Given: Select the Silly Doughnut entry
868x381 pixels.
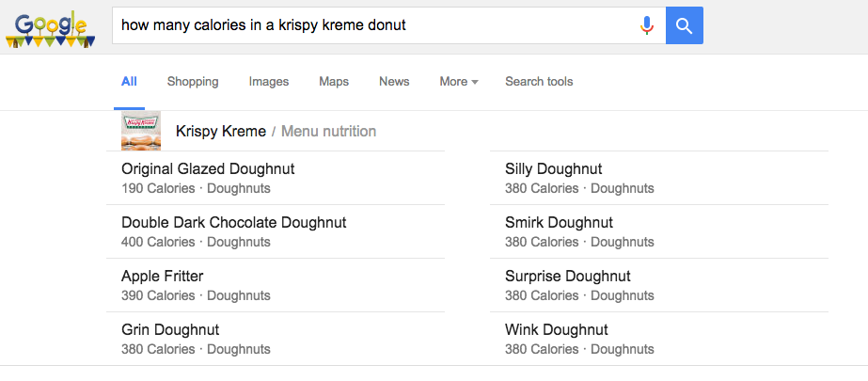Looking at the screenshot, I should [554, 169].
